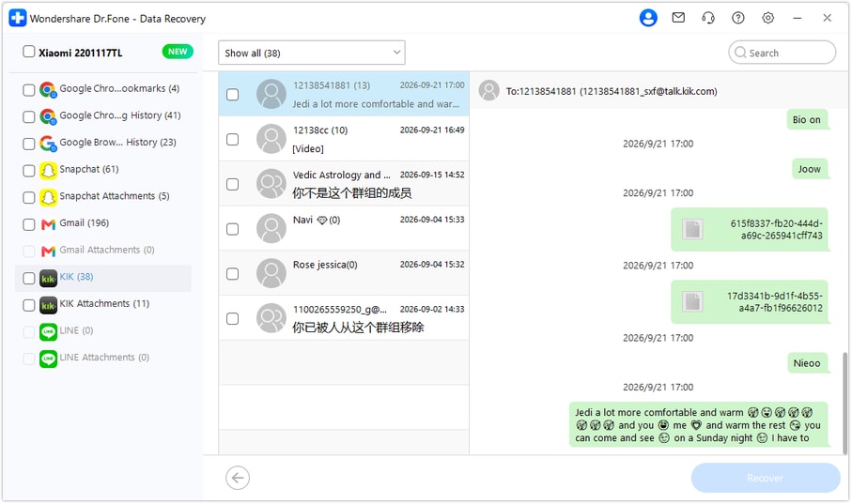Tick the checkbox for conversation 12138541881
852x504 pixels.
(233, 95)
